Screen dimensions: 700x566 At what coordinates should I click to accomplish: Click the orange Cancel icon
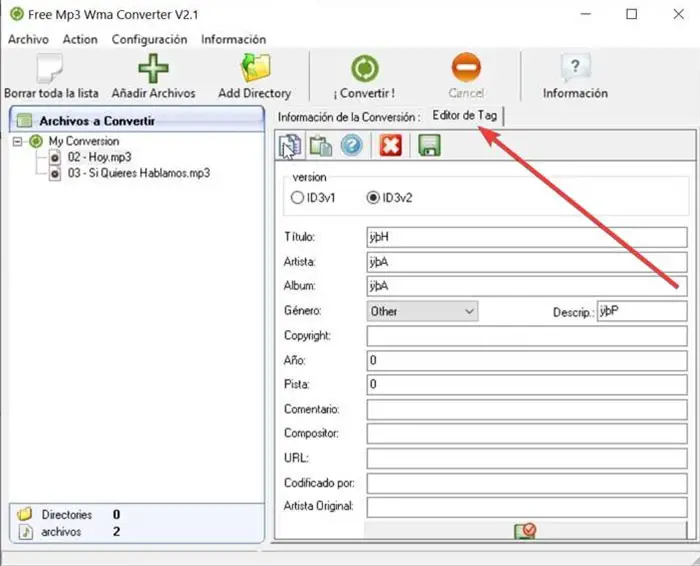pos(466,68)
